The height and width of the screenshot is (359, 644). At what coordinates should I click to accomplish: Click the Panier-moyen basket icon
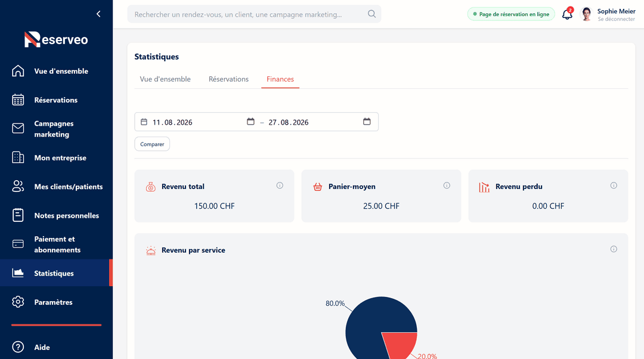[317, 187]
